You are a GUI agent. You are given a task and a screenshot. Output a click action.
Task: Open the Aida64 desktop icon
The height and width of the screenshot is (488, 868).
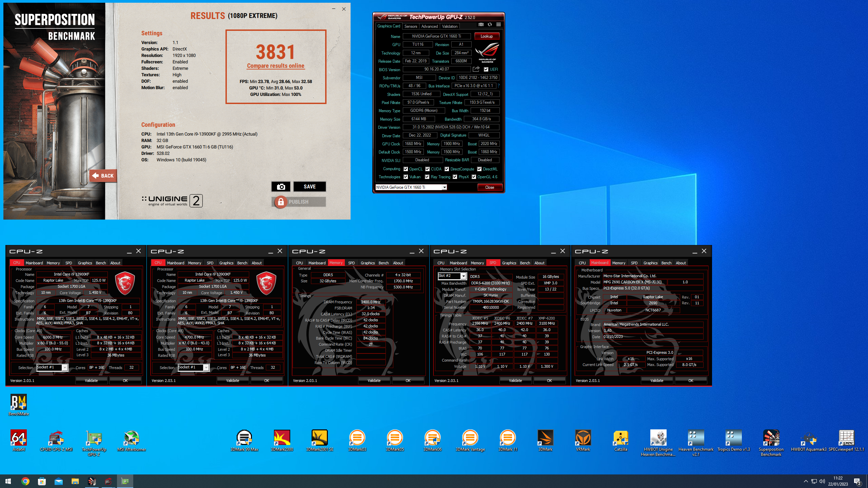point(19,440)
